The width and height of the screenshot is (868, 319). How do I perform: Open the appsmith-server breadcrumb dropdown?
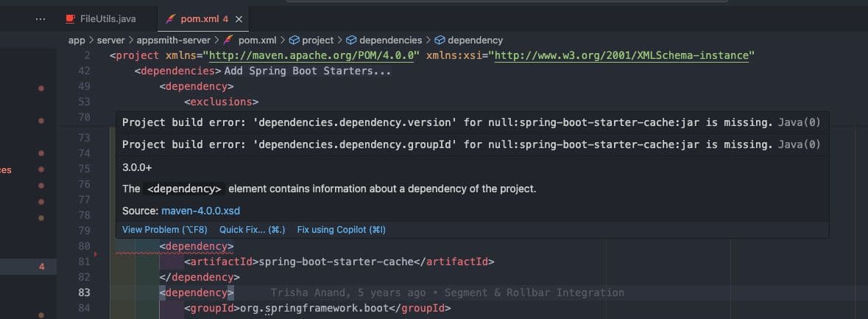pyautogui.click(x=170, y=40)
